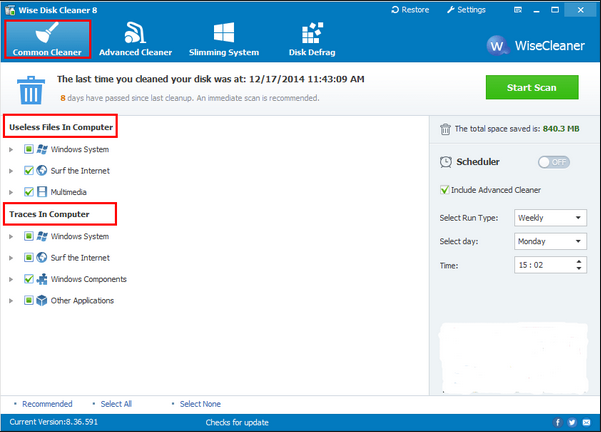The width and height of the screenshot is (601, 432).
Task: Click the WiseCleaner logo
Action: click(536, 46)
